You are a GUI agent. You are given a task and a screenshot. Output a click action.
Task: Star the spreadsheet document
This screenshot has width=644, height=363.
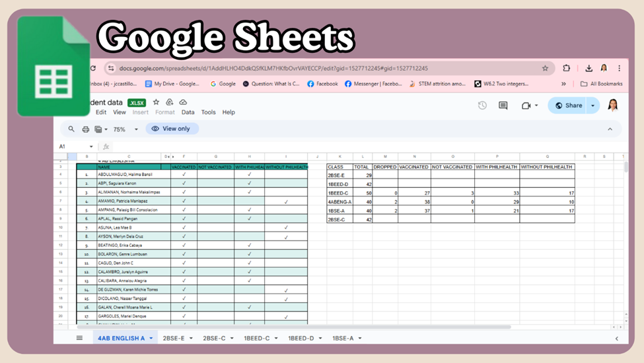156,102
